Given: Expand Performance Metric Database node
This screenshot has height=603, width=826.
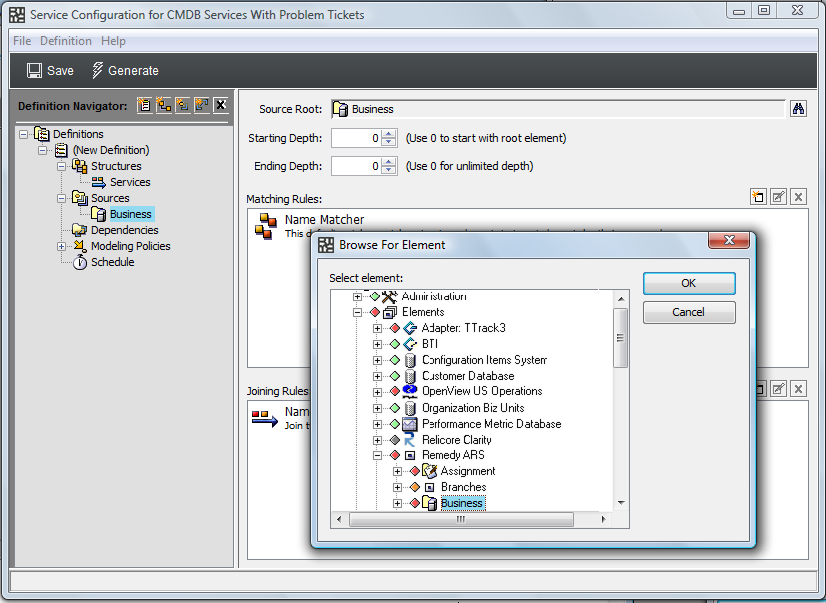Looking at the screenshot, I should 377,424.
